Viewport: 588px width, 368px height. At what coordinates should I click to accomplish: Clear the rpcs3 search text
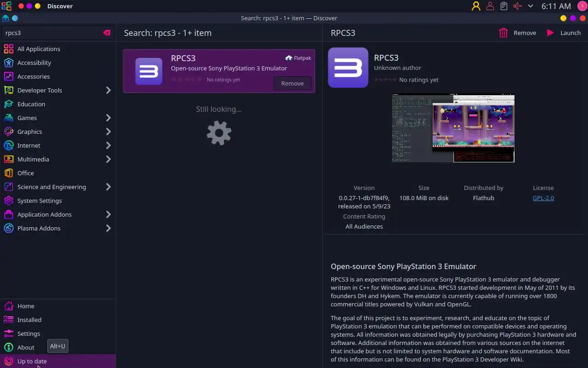coord(107,33)
